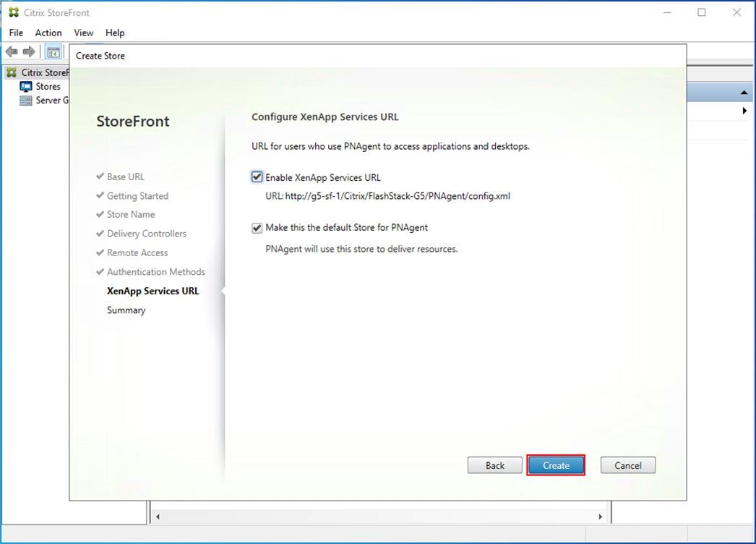The width and height of the screenshot is (756, 544).
Task: Click the Getting Started wizard step
Action: 137,196
